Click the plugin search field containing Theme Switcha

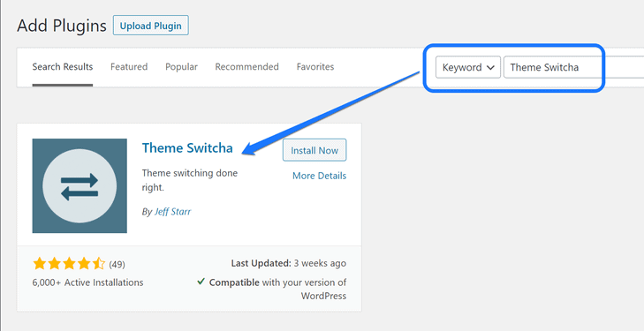(573, 67)
